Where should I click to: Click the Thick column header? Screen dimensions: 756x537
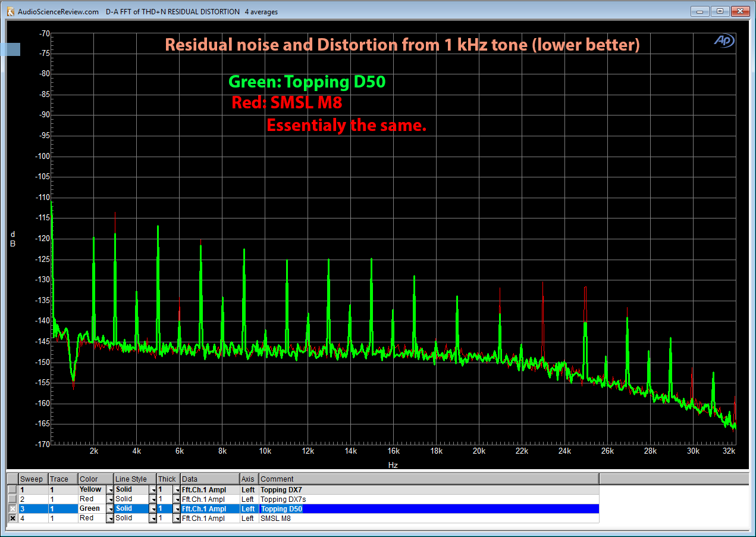(168, 479)
